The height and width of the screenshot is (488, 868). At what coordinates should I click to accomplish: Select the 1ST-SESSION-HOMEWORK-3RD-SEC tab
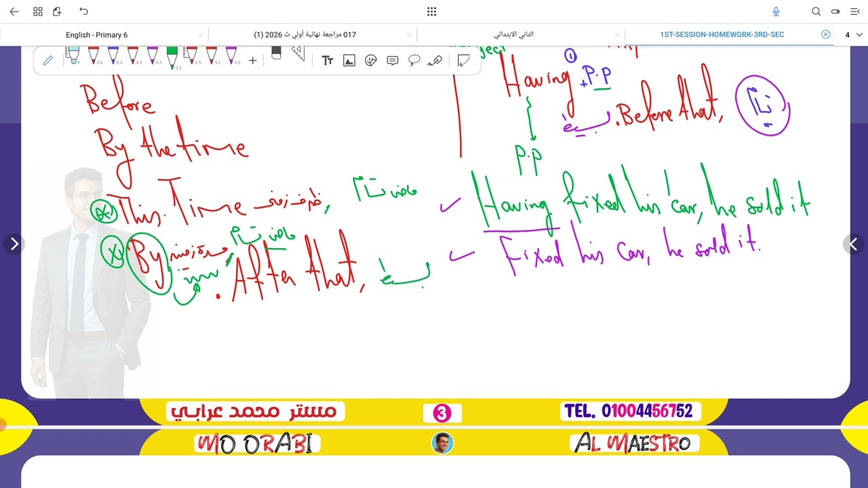[x=722, y=35]
